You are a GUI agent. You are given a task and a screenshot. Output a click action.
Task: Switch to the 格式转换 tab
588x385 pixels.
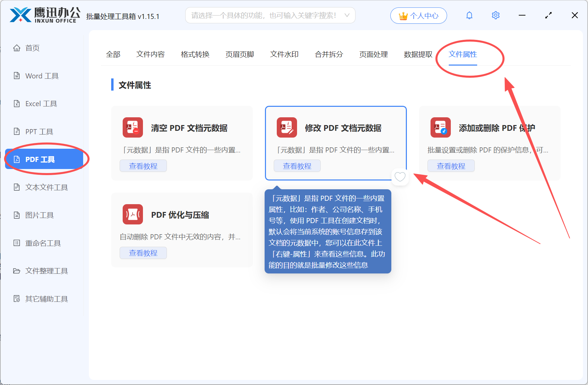195,54
